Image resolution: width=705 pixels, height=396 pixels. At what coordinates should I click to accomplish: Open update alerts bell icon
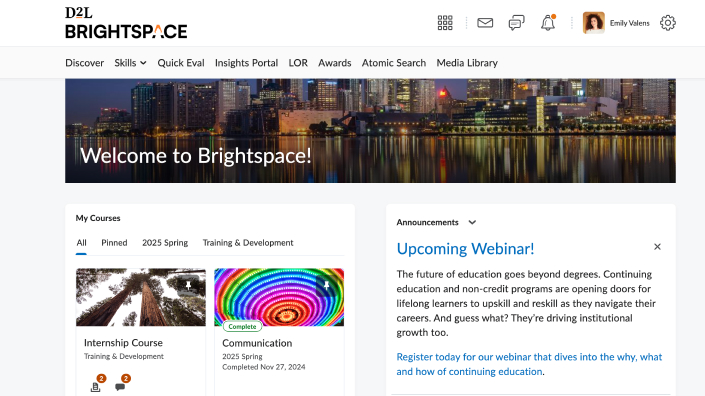[x=548, y=23]
